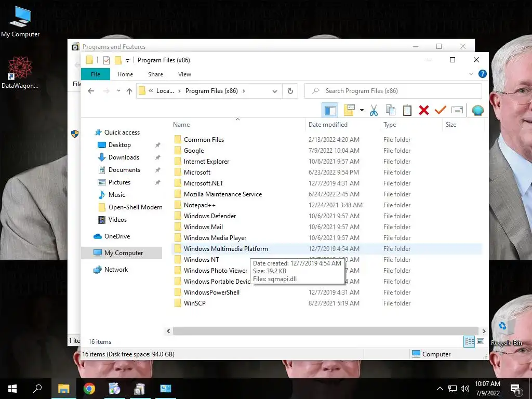Expand the ribbon chevron
This screenshot has height=399, width=532.
click(x=471, y=74)
